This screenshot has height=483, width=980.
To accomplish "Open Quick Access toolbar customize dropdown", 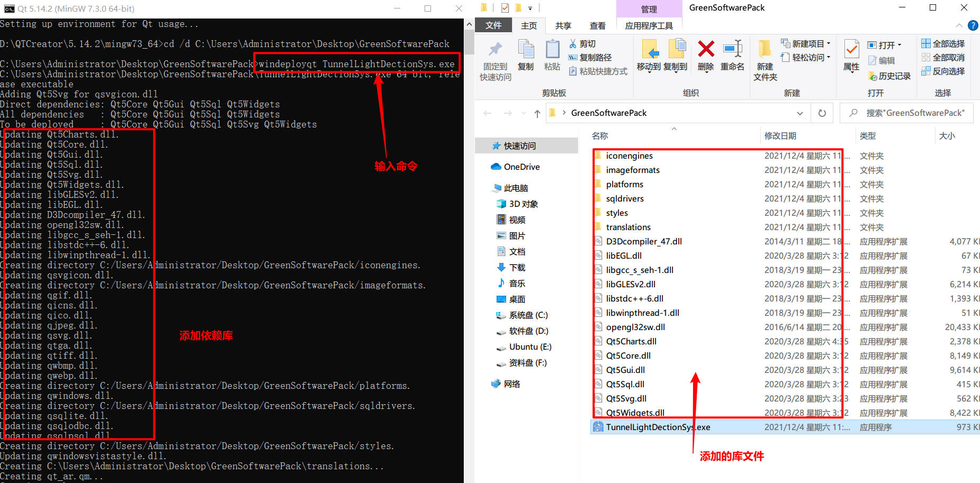I will (x=531, y=8).
